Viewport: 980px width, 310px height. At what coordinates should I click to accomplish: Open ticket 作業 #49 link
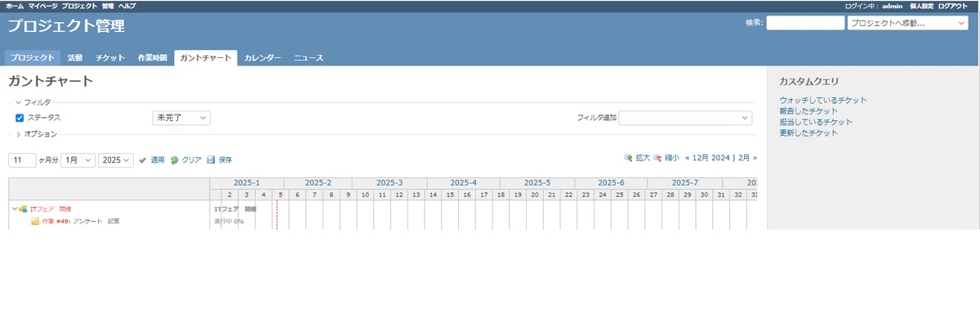coord(56,221)
